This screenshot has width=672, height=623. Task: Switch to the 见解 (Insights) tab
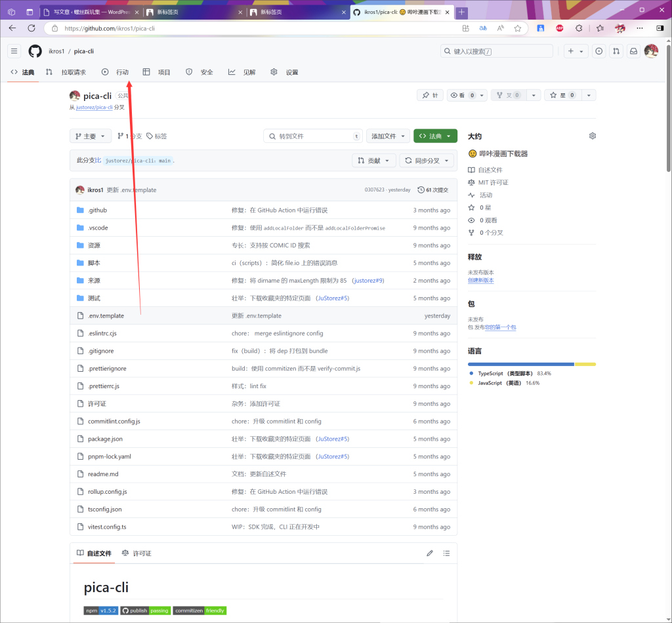tap(242, 72)
